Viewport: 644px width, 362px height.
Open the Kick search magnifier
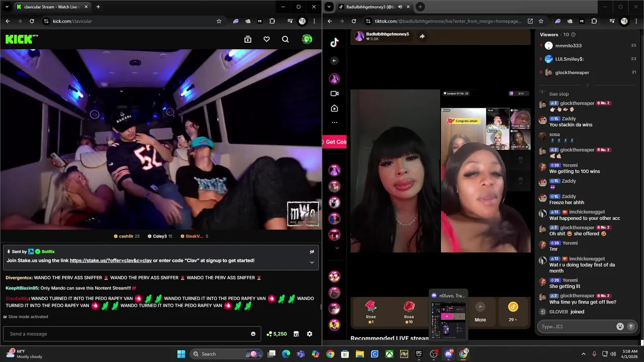[x=285, y=39]
